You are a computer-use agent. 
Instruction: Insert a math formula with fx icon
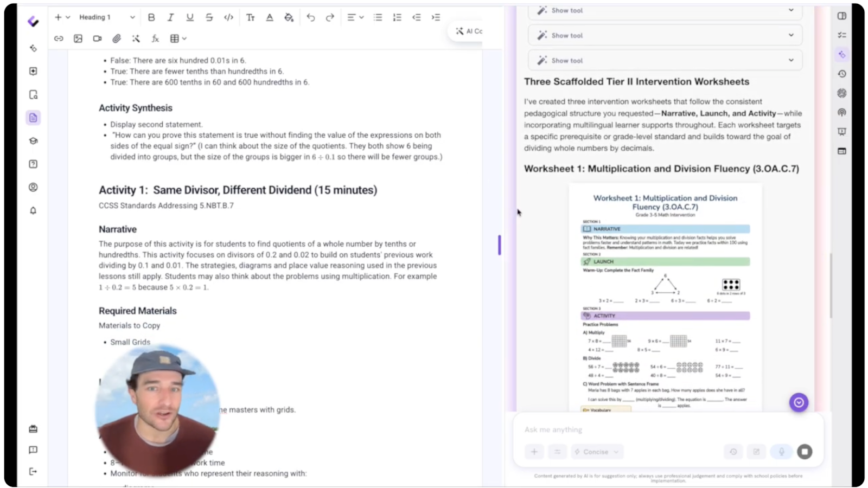[155, 38]
